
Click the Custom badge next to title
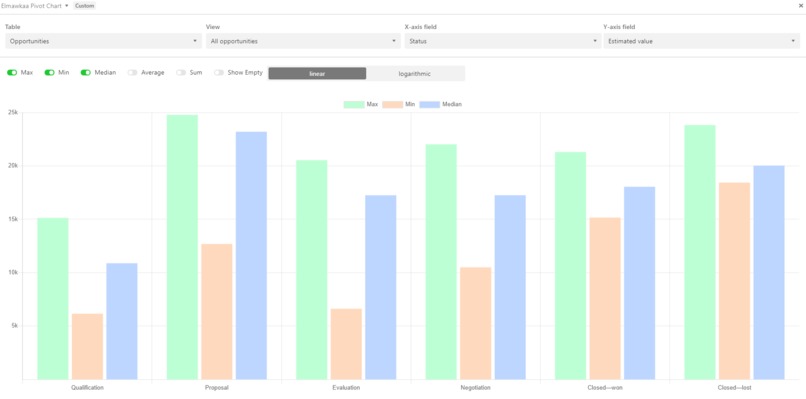[x=85, y=6]
